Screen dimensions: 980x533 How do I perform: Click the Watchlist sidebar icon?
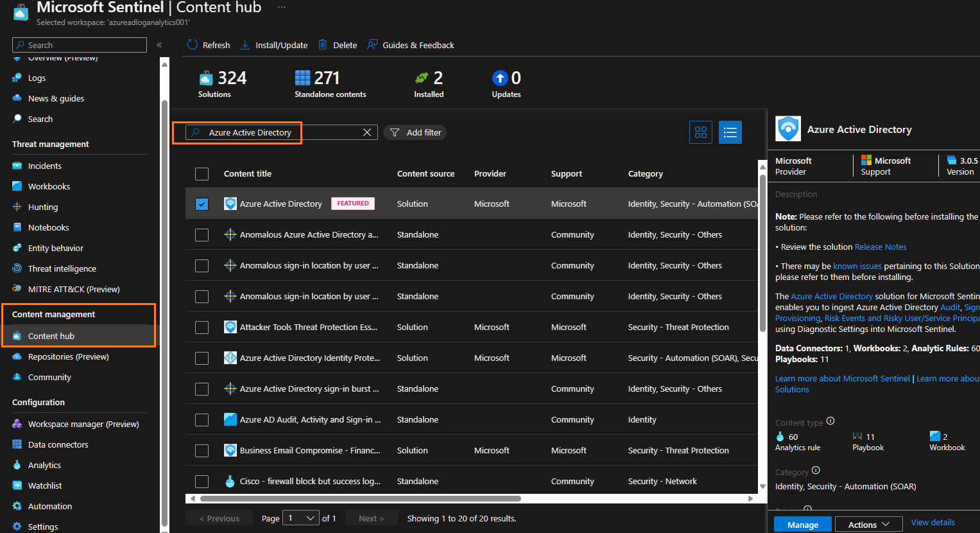(x=17, y=485)
